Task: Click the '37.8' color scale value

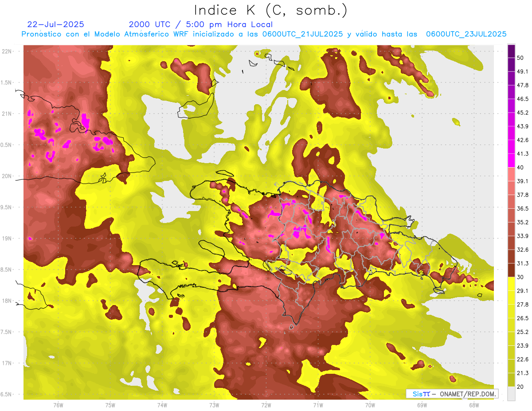Action: point(523,195)
